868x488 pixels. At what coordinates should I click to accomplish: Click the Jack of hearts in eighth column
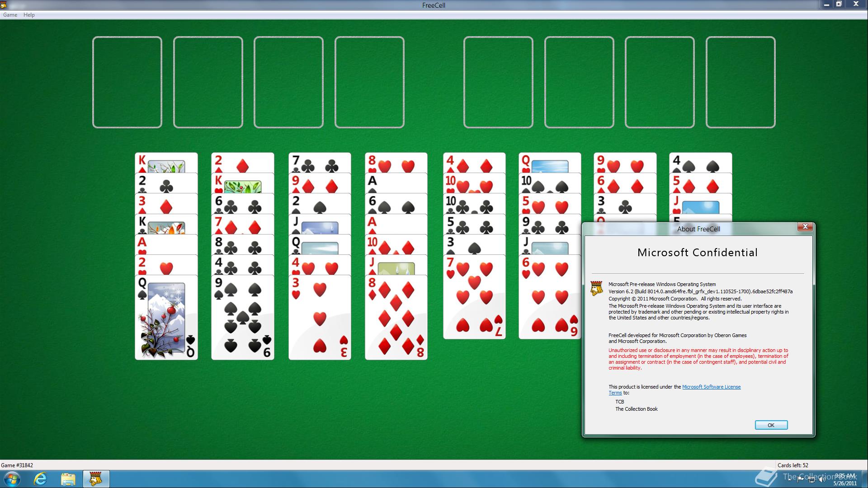click(700, 204)
